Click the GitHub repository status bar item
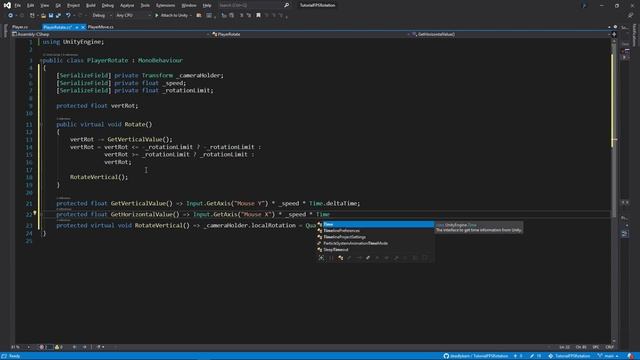Screen dimensions: 640x360 [x=476, y=356]
